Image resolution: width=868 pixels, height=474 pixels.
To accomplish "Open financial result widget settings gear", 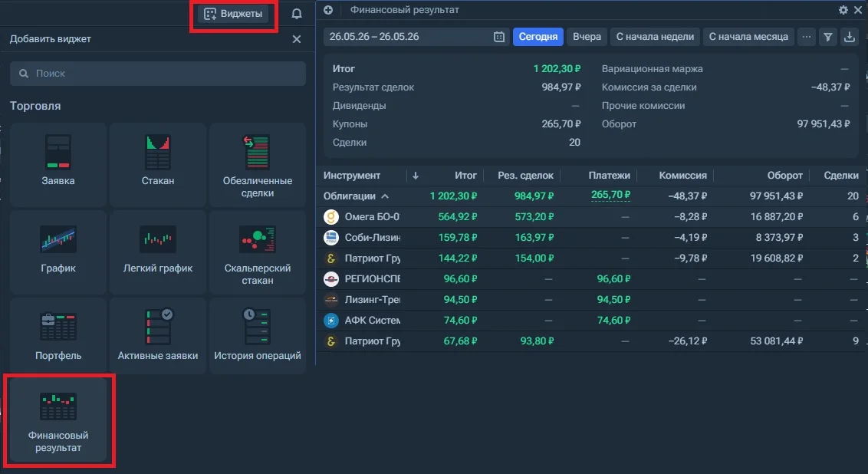I will (x=843, y=10).
